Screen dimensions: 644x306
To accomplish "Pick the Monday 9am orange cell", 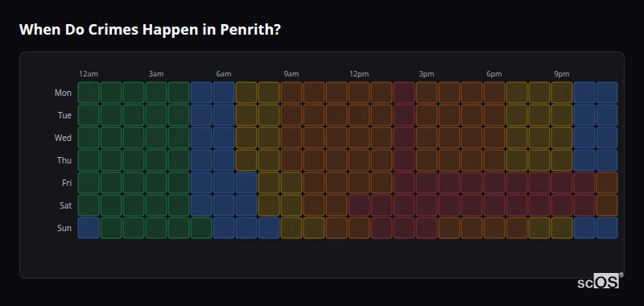I will click(291, 93).
